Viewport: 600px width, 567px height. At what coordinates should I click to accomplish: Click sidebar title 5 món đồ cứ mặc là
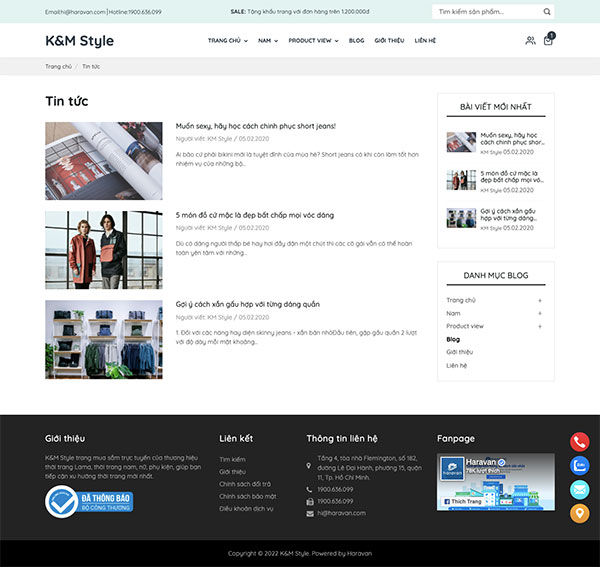512,177
